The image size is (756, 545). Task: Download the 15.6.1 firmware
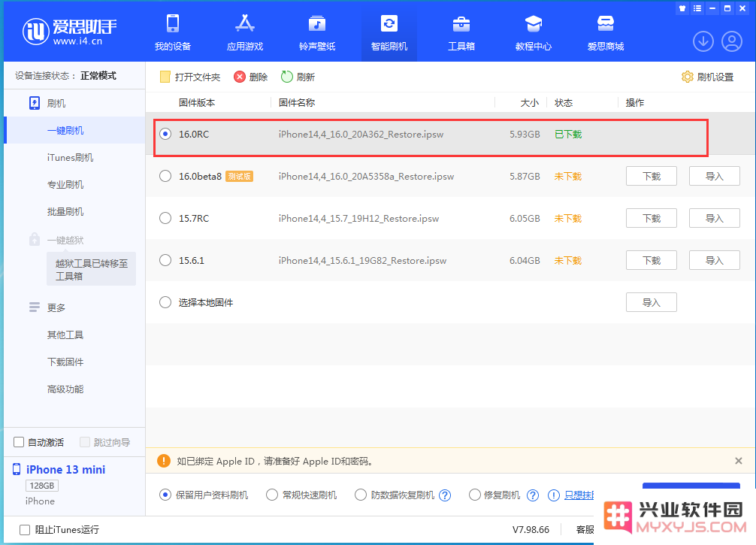pos(652,260)
